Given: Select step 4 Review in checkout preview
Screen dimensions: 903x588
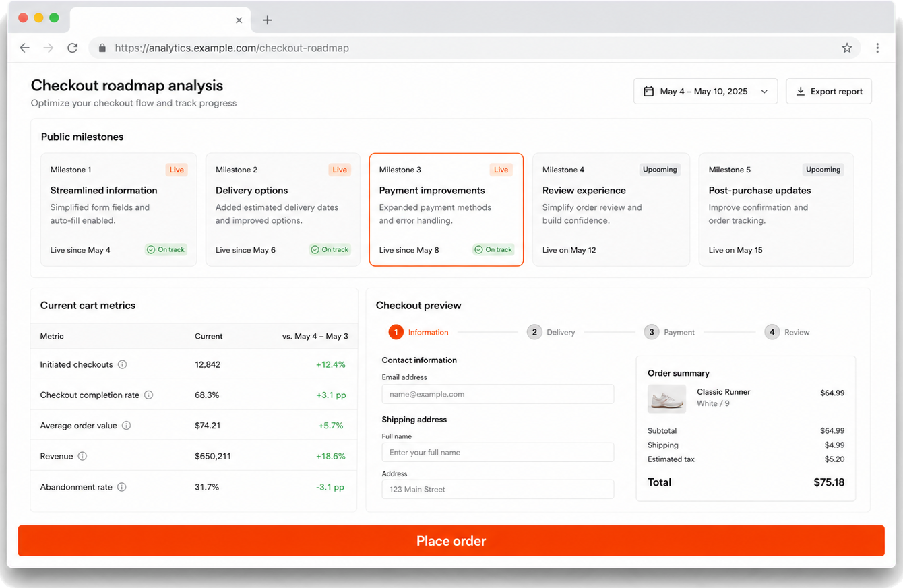Looking at the screenshot, I should 787,332.
